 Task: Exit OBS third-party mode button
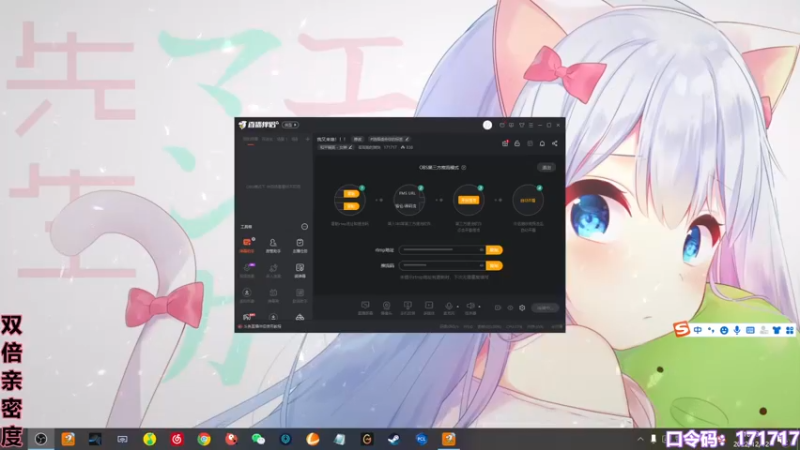[x=546, y=167]
